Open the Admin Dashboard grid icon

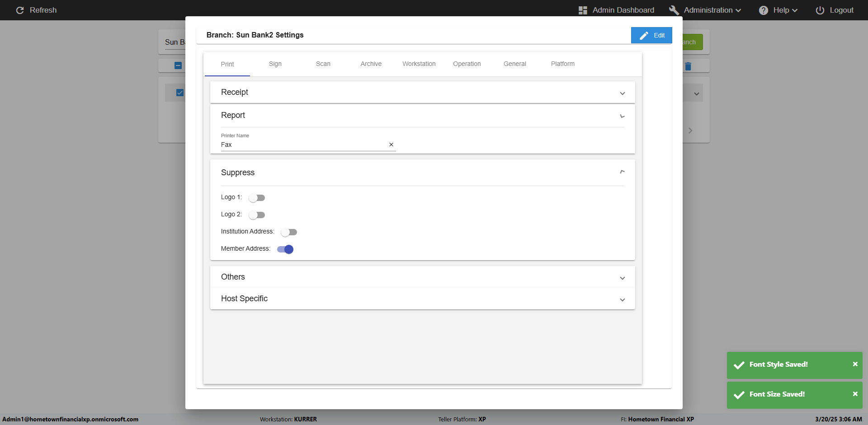pyautogui.click(x=583, y=10)
